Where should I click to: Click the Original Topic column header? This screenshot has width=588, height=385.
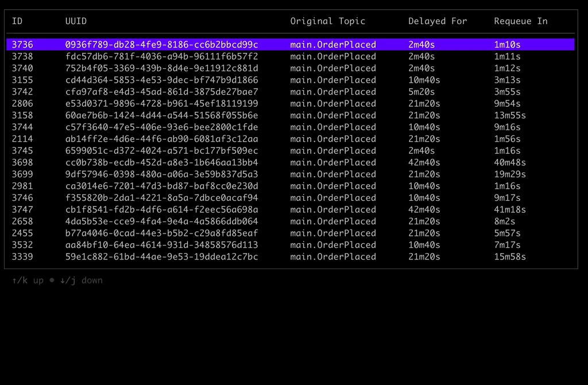click(x=328, y=21)
